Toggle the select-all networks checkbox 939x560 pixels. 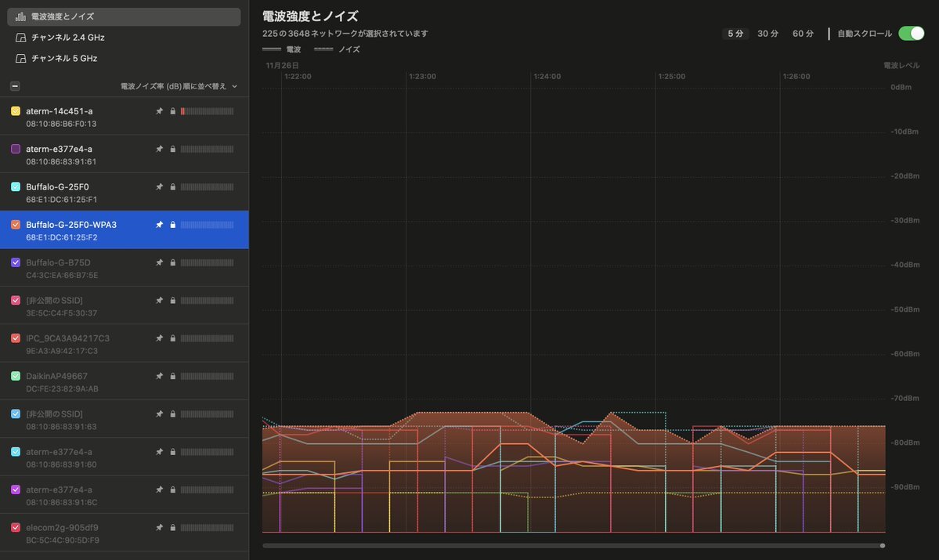pyautogui.click(x=16, y=86)
